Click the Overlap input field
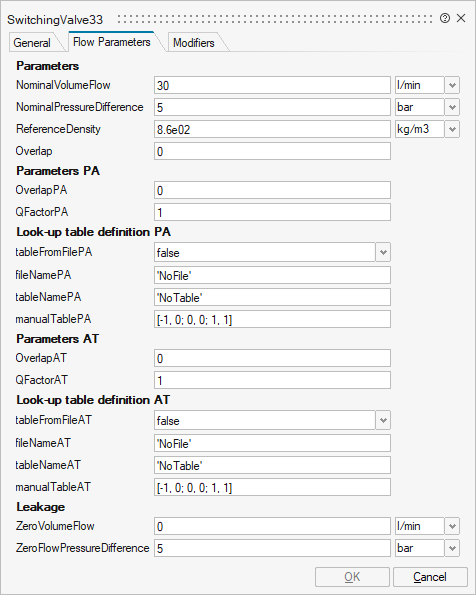476x595 pixels. [x=272, y=151]
